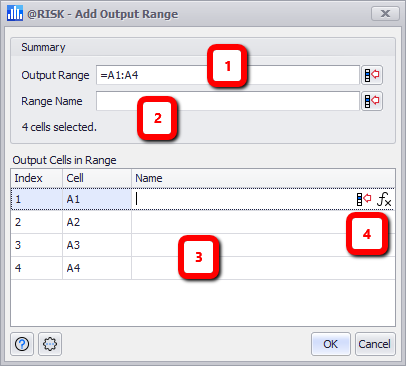Select the Name column header

(263, 178)
